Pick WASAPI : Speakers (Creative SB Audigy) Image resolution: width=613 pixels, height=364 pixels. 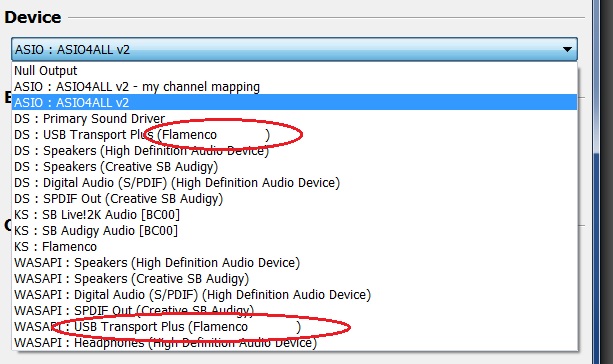coord(294,279)
